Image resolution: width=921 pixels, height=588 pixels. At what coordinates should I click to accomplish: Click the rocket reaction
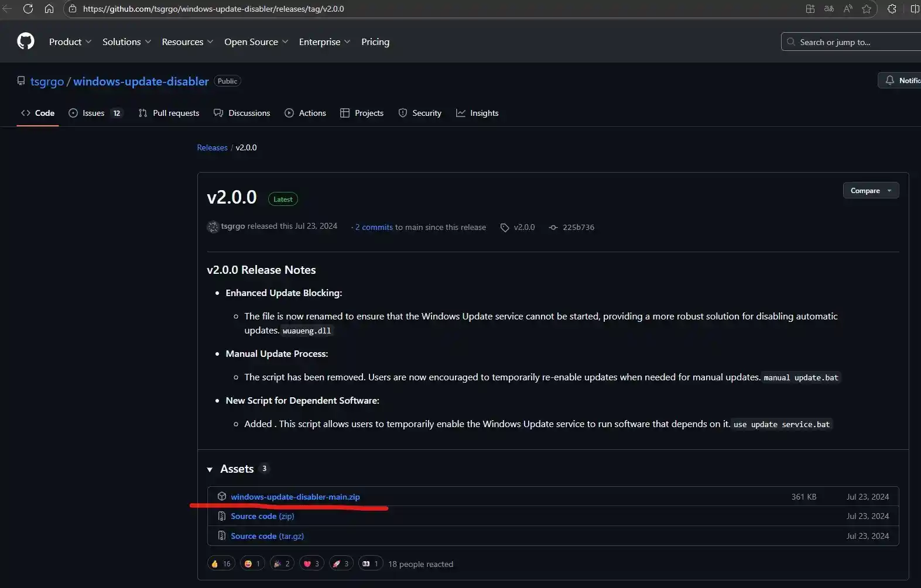point(341,564)
